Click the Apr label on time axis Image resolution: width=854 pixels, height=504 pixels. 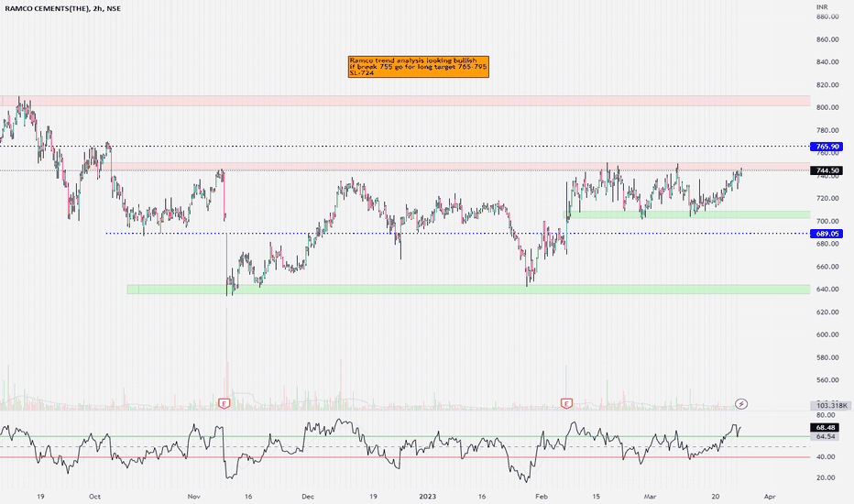click(x=770, y=497)
